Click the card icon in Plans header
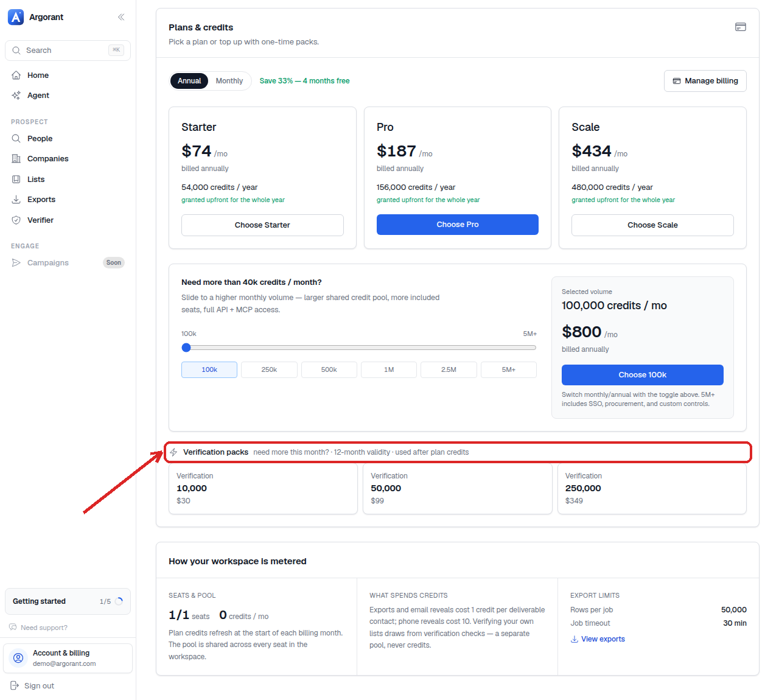 [741, 27]
